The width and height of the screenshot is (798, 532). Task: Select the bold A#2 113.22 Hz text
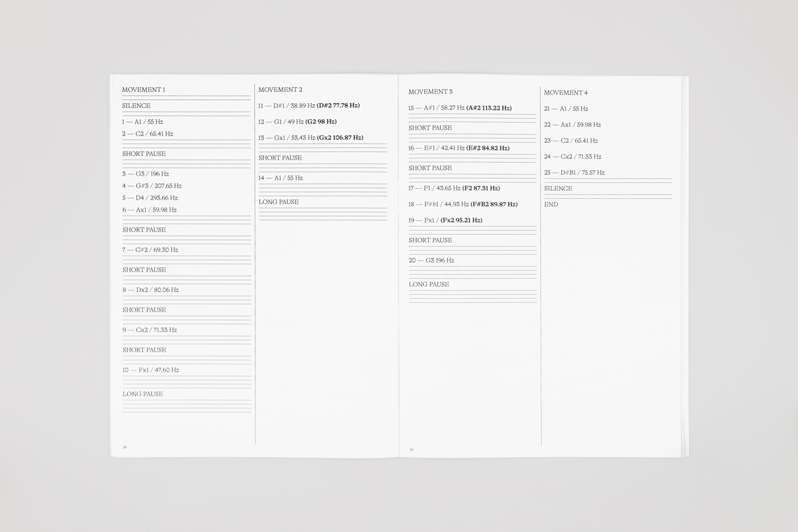(x=489, y=108)
